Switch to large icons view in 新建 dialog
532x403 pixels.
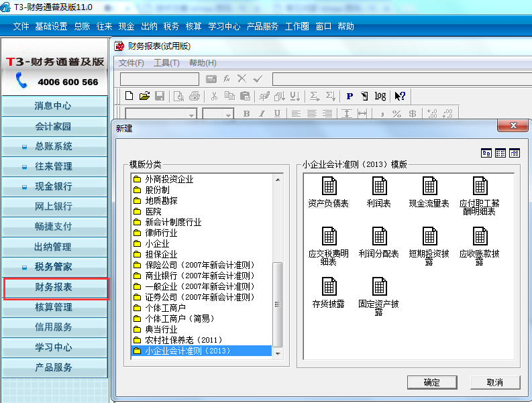(486, 153)
